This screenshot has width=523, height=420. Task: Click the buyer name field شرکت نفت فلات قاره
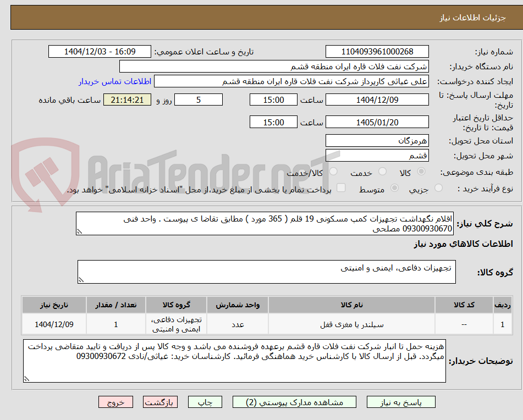click(x=274, y=67)
